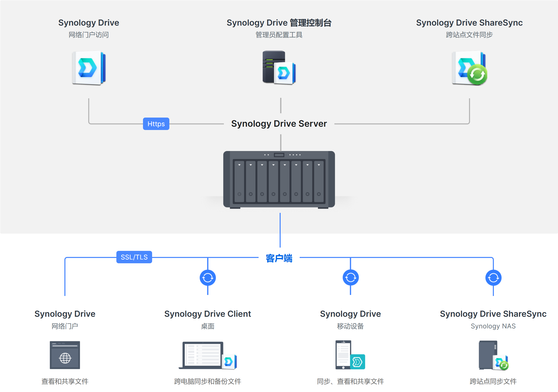The image size is (558, 392).
Task: Click the laptop with Drive Client icon
Action: [x=208, y=355]
